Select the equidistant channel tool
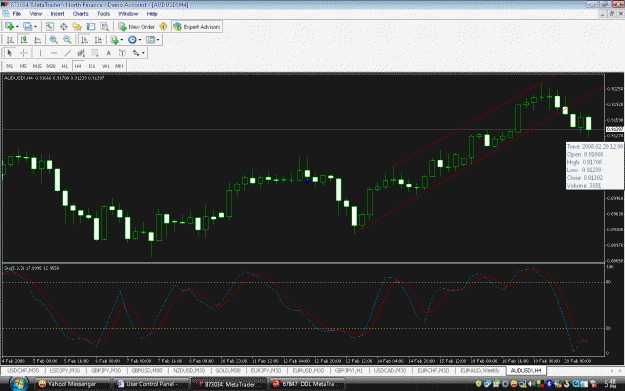Screen dimensions: 625x391 click(x=81, y=53)
